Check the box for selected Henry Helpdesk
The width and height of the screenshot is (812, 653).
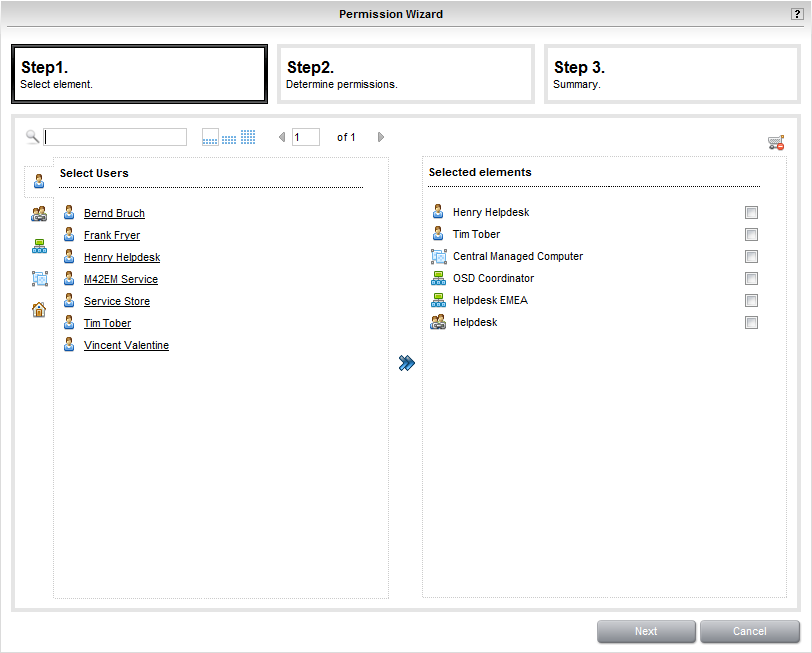coord(751,212)
